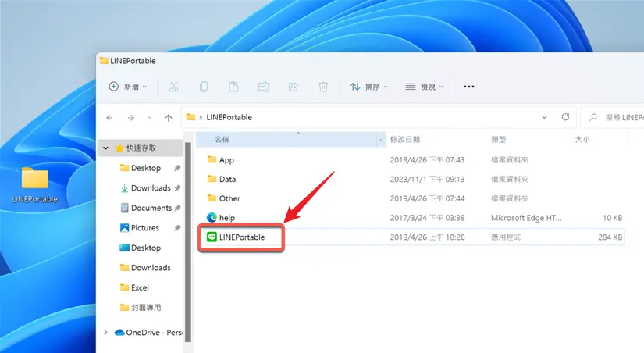Click the Paste clipboard icon

click(x=233, y=87)
